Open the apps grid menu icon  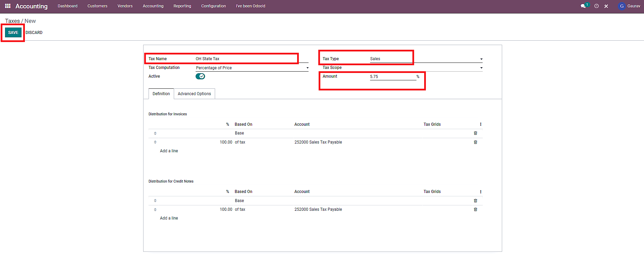click(8, 6)
